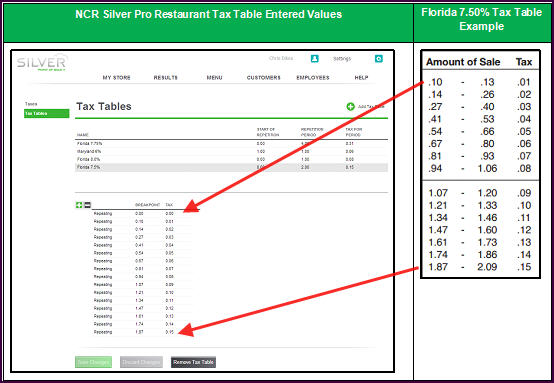This screenshot has height=383, width=554.
Task: Click the 1.07 - 1.20 row in Florida example
Action: click(479, 193)
